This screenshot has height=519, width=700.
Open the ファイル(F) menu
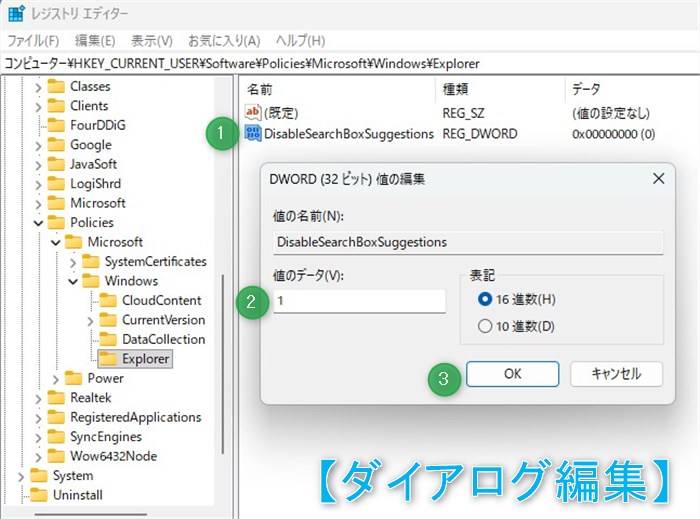pyautogui.click(x=33, y=41)
